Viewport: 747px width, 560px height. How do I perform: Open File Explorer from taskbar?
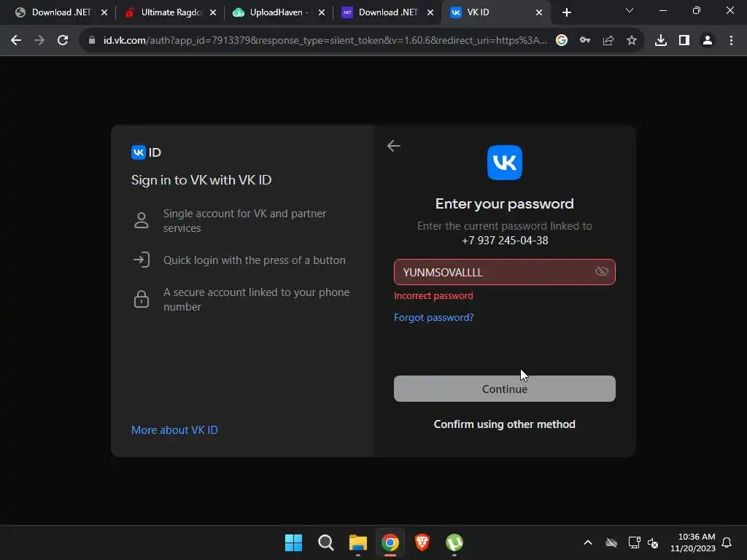tap(357, 542)
